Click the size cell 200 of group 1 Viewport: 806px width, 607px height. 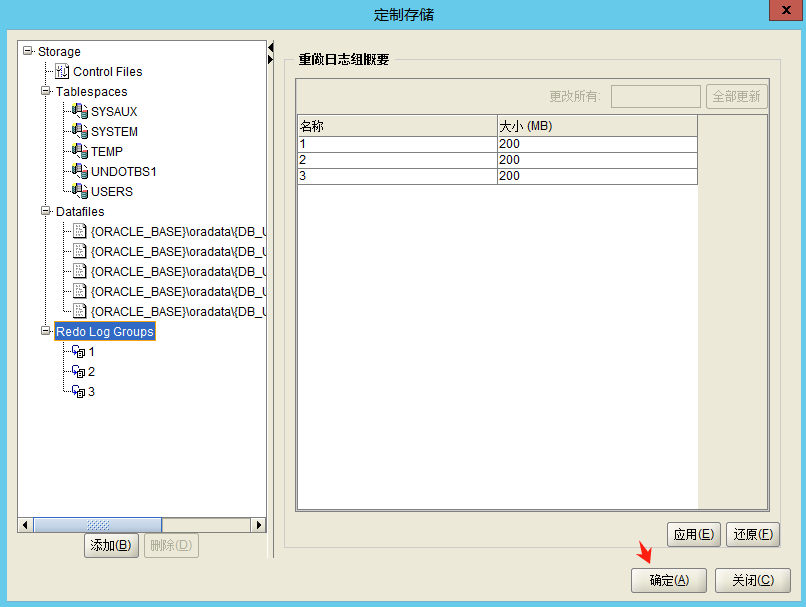pos(597,144)
